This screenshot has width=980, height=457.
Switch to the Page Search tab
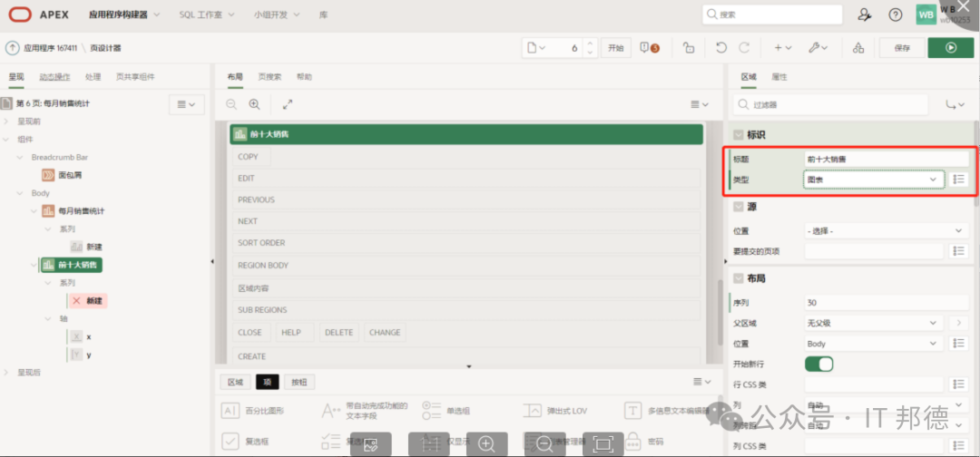pos(270,77)
